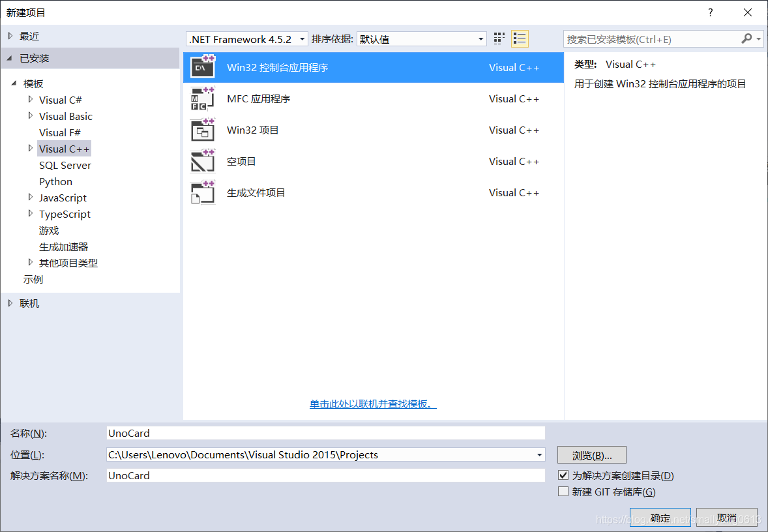Collapse the 模板 tree node

(x=14, y=83)
